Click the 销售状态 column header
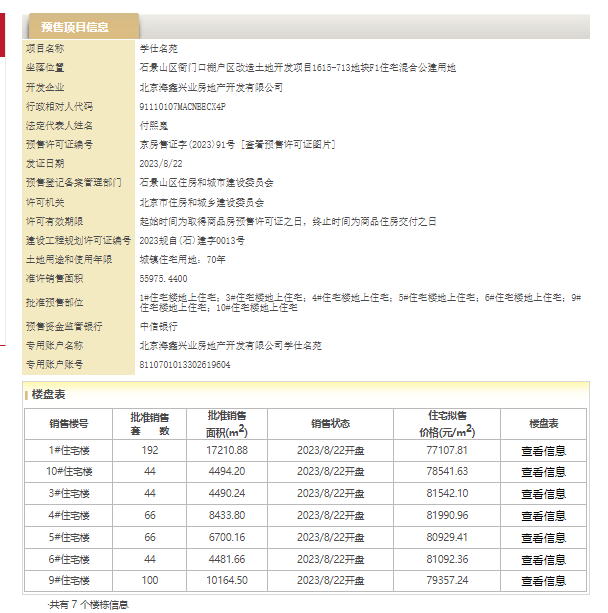 pos(330,423)
